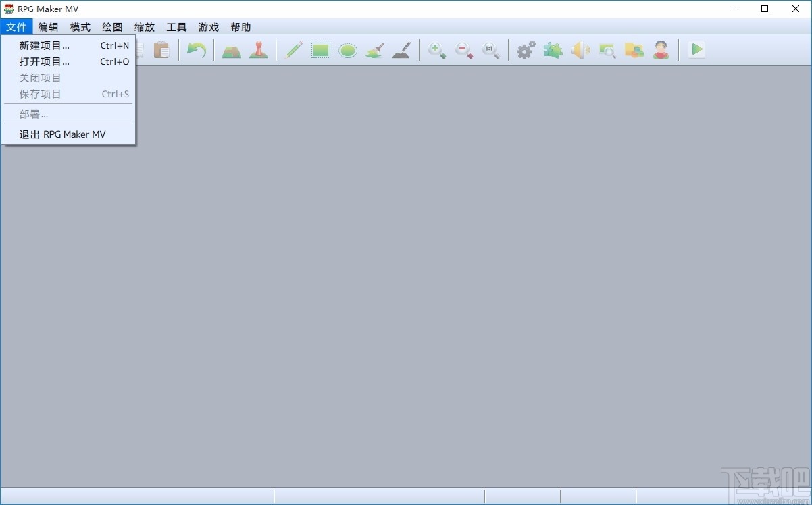Open the Event Searcher magnifier icon
This screenshot has height=505, width=812.
(x=607, y=50)
